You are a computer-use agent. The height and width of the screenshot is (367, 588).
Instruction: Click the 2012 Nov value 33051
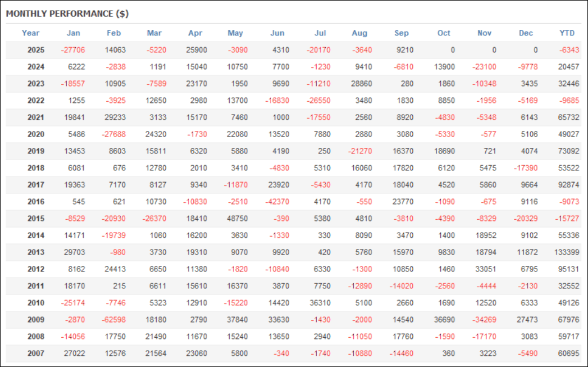(x=485, y=269)
